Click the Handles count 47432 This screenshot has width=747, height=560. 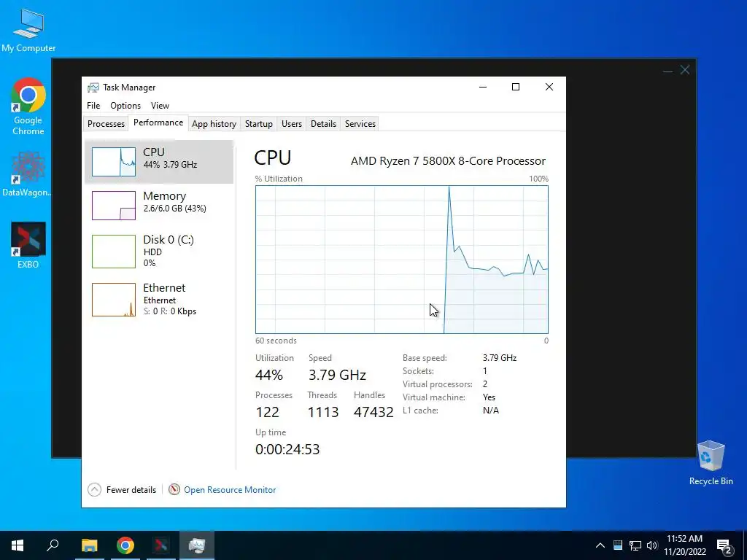[x=373, y=413]
